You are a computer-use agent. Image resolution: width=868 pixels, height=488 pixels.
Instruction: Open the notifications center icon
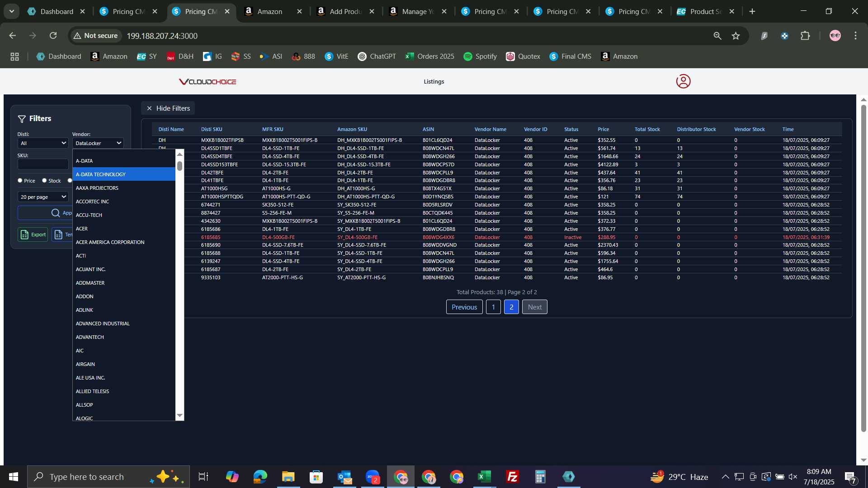pos(850,477)
